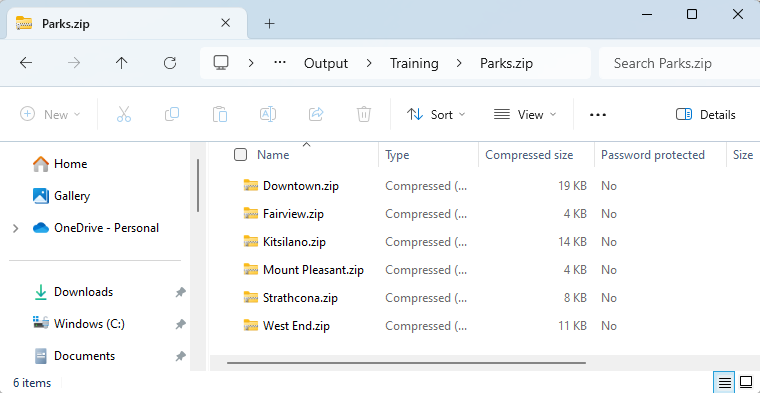Minimize the File Explorer window
760x393 pixels.
647,15
